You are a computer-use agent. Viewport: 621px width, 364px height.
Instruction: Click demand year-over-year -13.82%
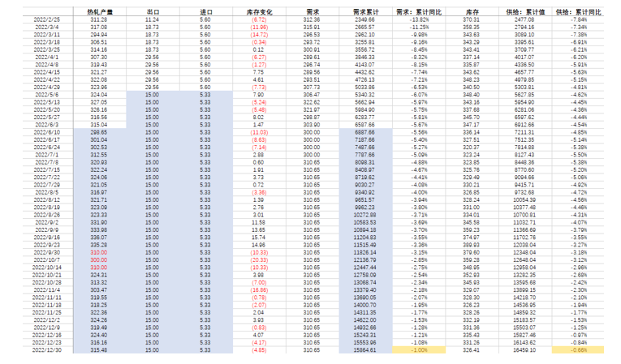tap(419, 19)
